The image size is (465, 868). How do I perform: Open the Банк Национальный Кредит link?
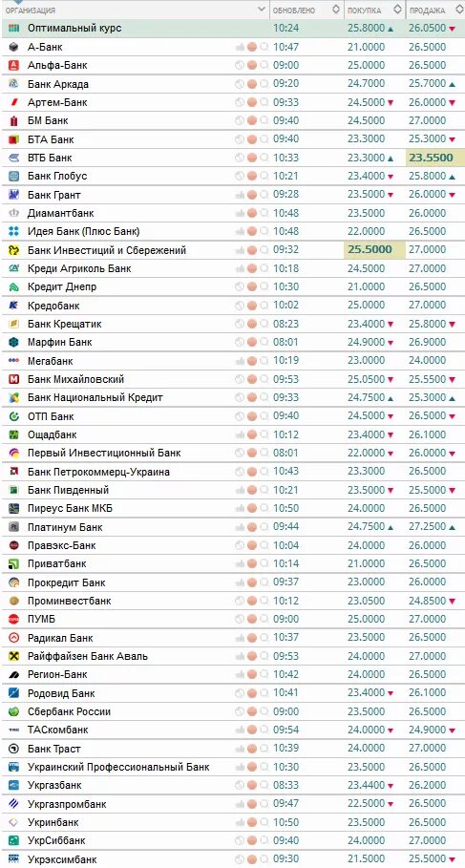(x=95, y=397)
